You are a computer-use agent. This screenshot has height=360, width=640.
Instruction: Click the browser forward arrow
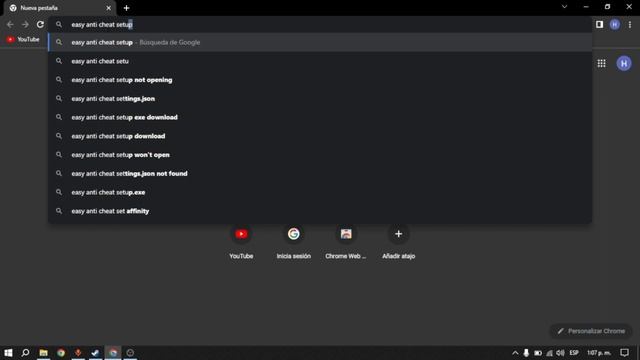coord(25,24)
